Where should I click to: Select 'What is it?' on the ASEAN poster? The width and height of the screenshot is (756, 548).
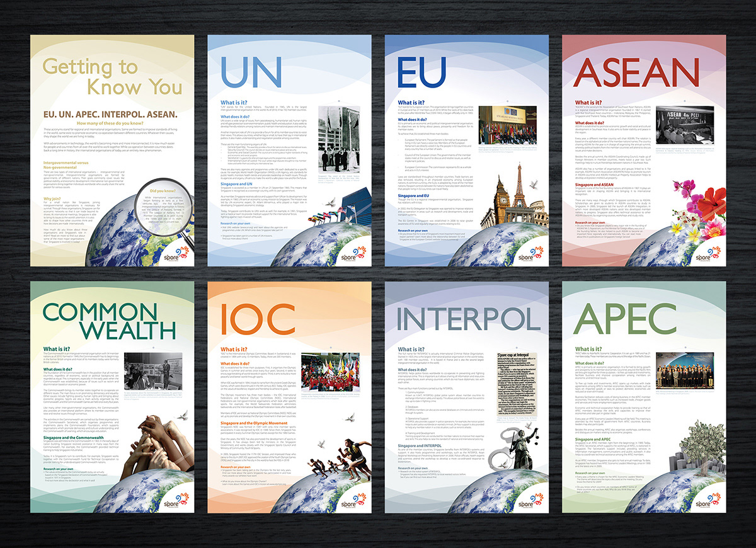(x=588, y=102)
